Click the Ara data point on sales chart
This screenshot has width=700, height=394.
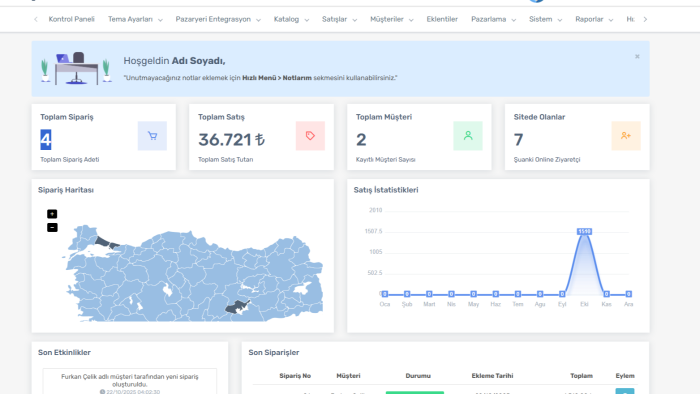point(629,294)
